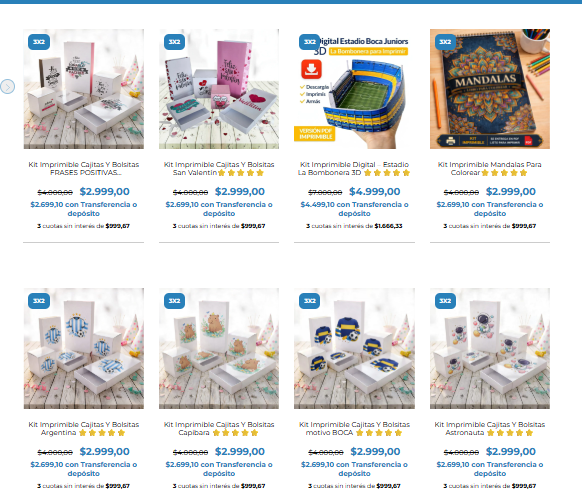Click the 3x2 badge on Argentina kit

(x=39, y=301)
